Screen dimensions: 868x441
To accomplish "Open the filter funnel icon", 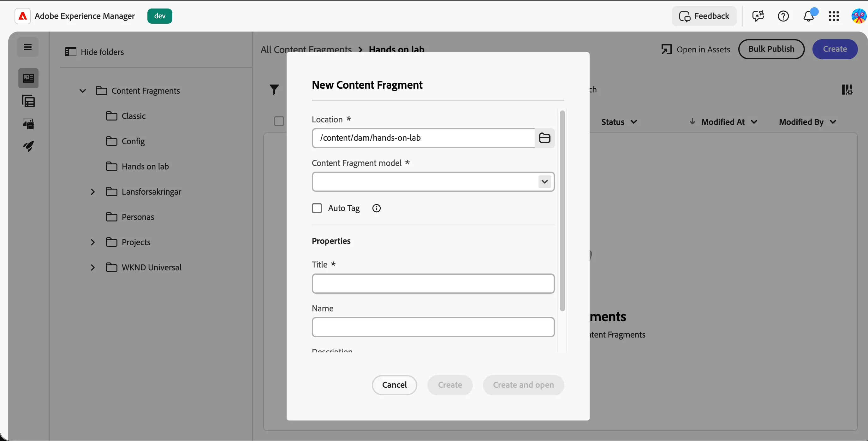I will [274, 90].
